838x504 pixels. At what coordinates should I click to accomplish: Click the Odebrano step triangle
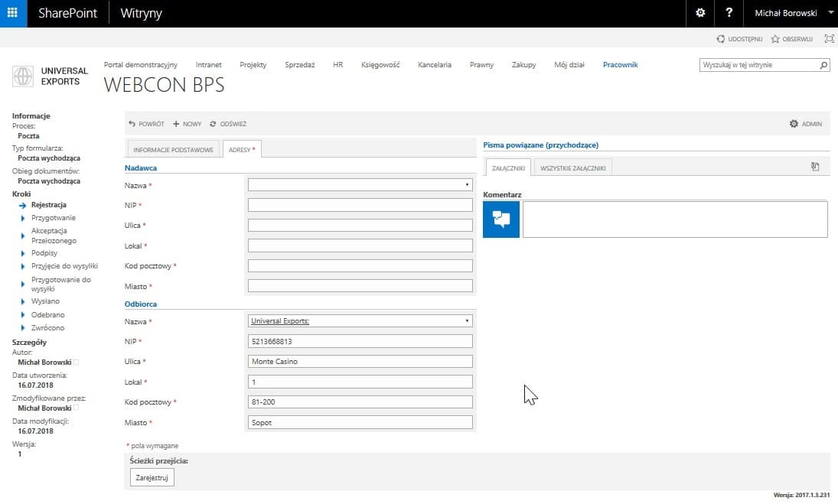[22, 315]
